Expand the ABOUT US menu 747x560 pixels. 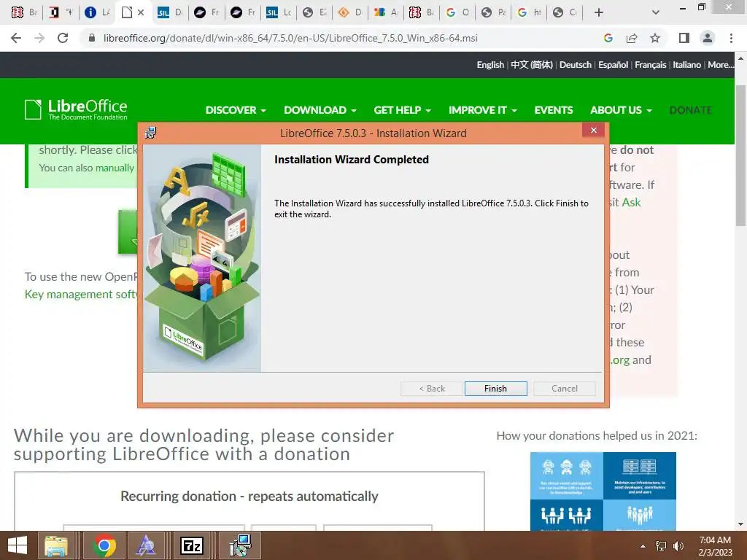point(621,110)
